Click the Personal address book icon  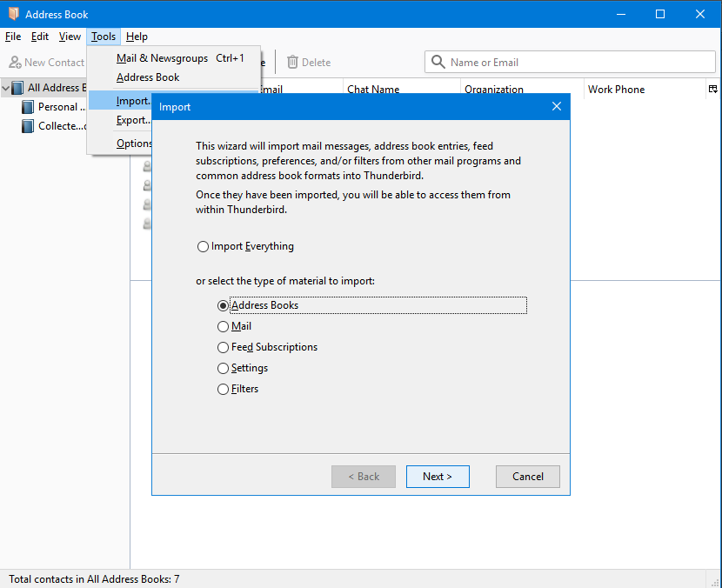(28, 107)
